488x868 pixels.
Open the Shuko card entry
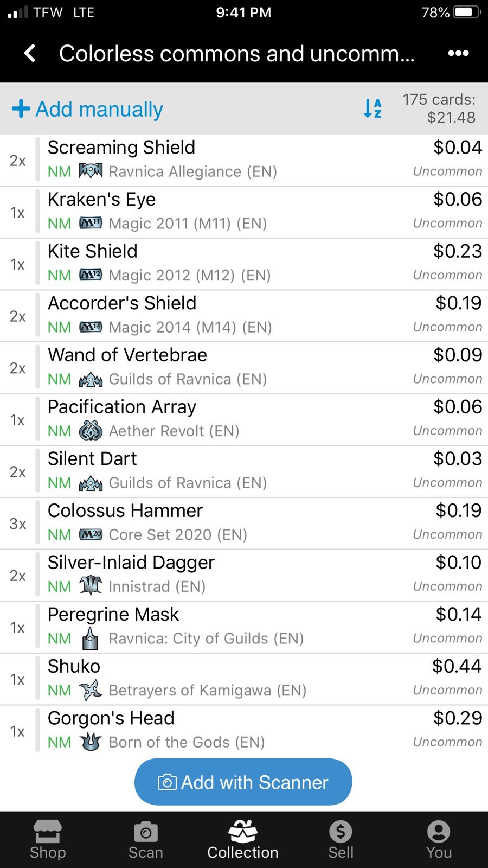pos(244,679)
